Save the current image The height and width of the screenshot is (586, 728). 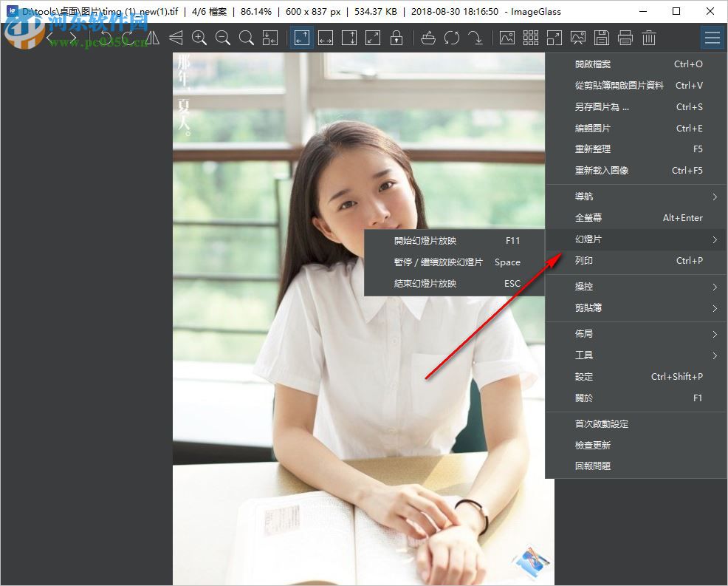tap(602, 38)
